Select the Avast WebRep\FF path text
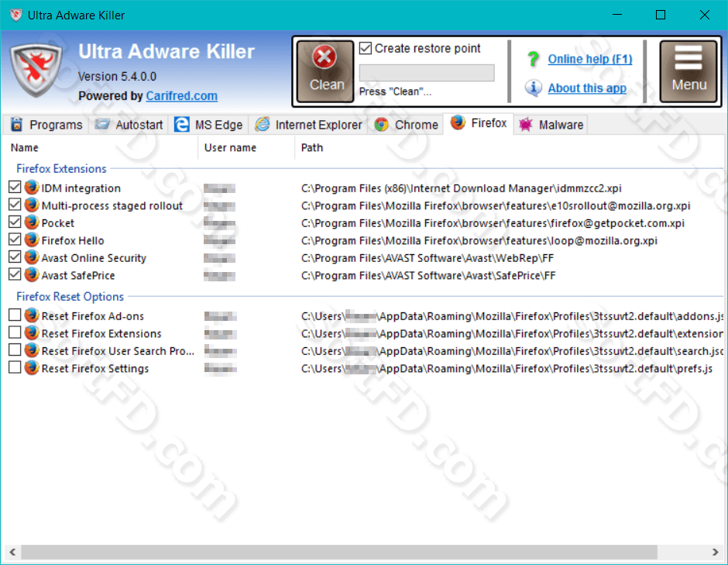Screen dimensions: 728x565 [428, 258]
